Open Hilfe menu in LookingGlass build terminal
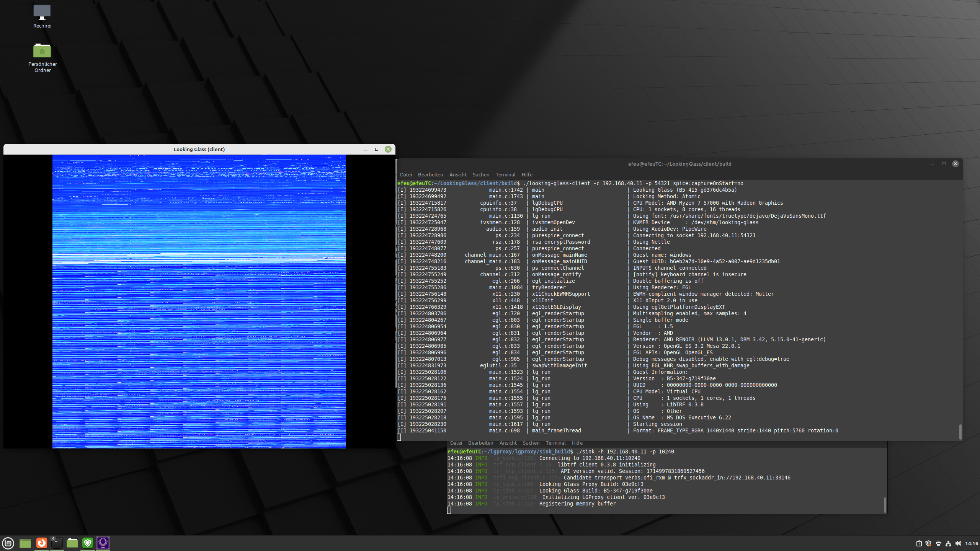This screenshot has height=551, width=980. point(527,174)
